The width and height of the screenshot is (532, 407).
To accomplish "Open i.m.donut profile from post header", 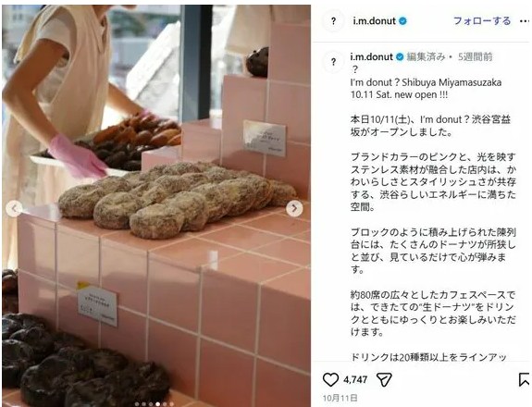I will pyautogui.click(x=374, y=21).
